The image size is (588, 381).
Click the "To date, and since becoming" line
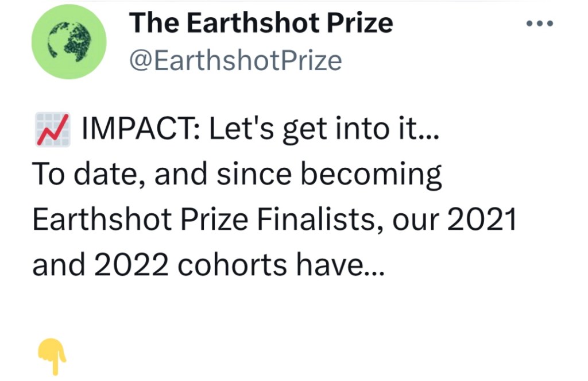[x=237, y=175]
